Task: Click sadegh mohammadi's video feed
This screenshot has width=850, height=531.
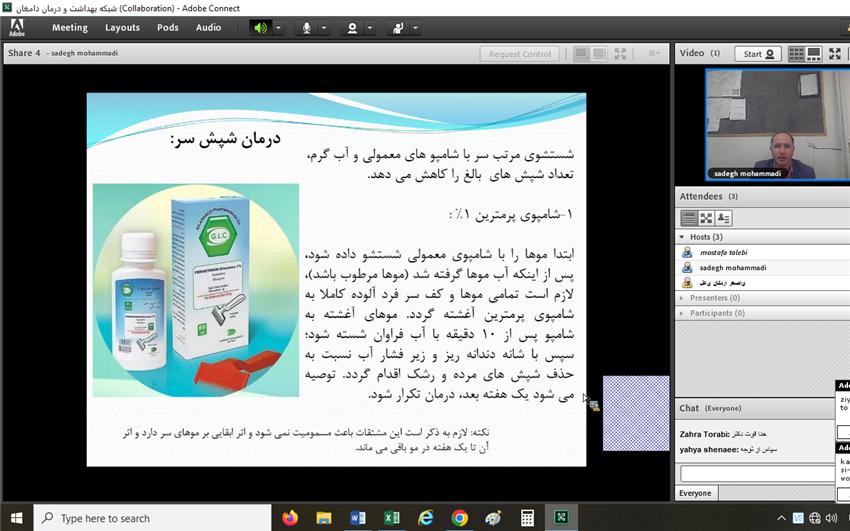Action: pyautogui.click(x=777, y=124)
